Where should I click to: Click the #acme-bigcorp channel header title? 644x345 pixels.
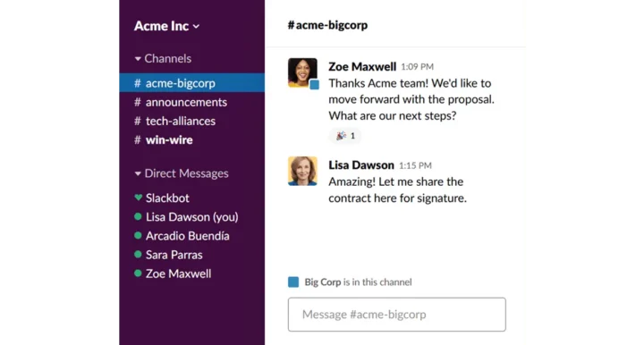pyautogui.click(x=327, y=25)
